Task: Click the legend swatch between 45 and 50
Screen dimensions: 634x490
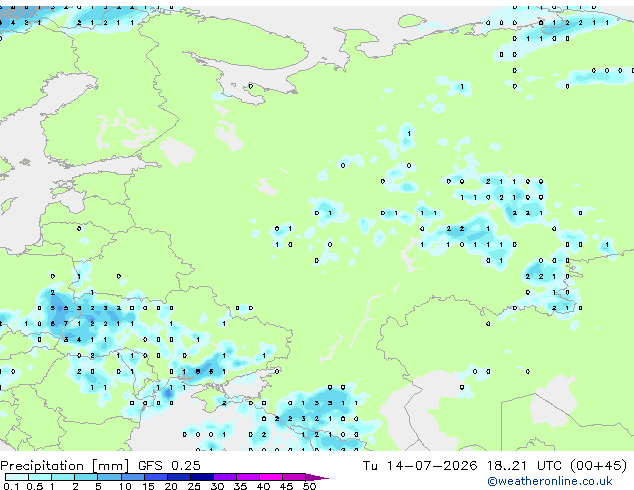Action: (x=294, y=477)
